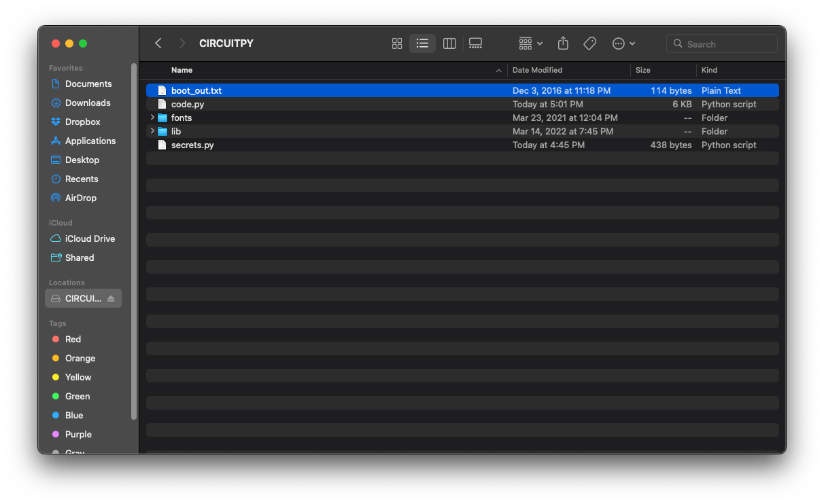Click the code.py file icon
Image resolution: width=824 pixels, height=504 pixels.
pos(162,104)
